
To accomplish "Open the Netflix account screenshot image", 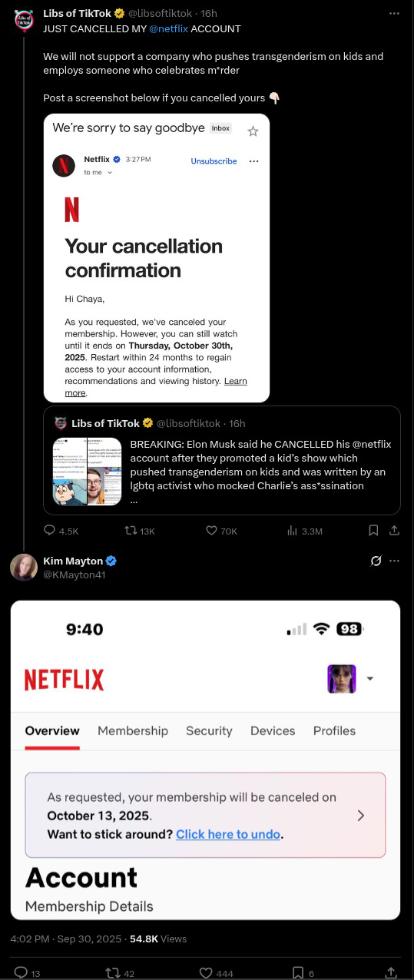I will [205, 760].
